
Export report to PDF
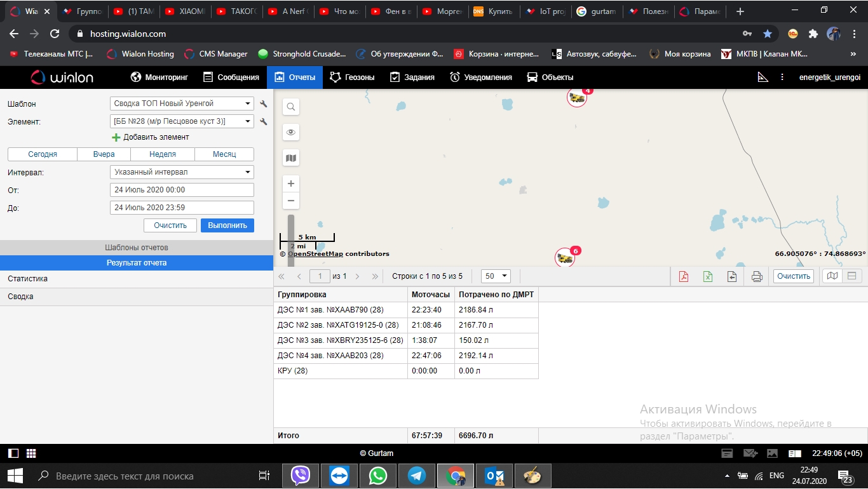click(x=684, y=276)
